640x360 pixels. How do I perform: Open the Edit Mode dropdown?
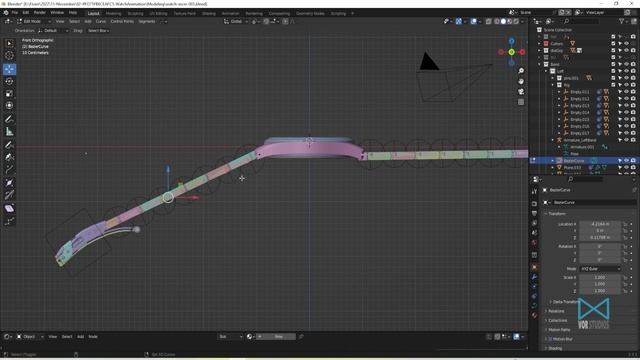tap(33, 21)
